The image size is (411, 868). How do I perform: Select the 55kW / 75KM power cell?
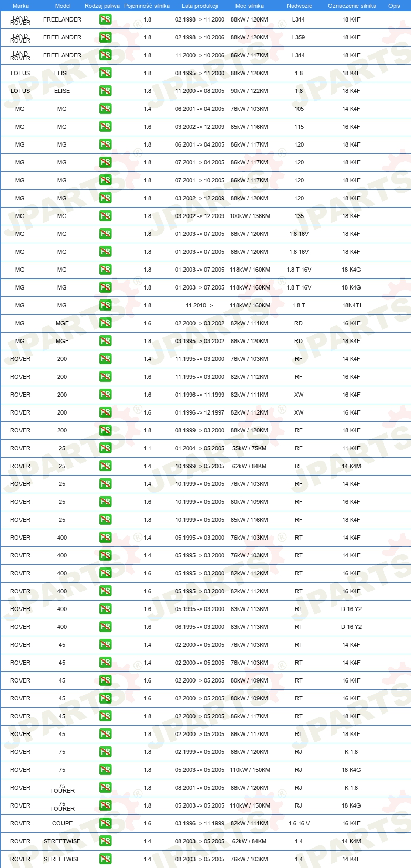(x=249, y=448)
